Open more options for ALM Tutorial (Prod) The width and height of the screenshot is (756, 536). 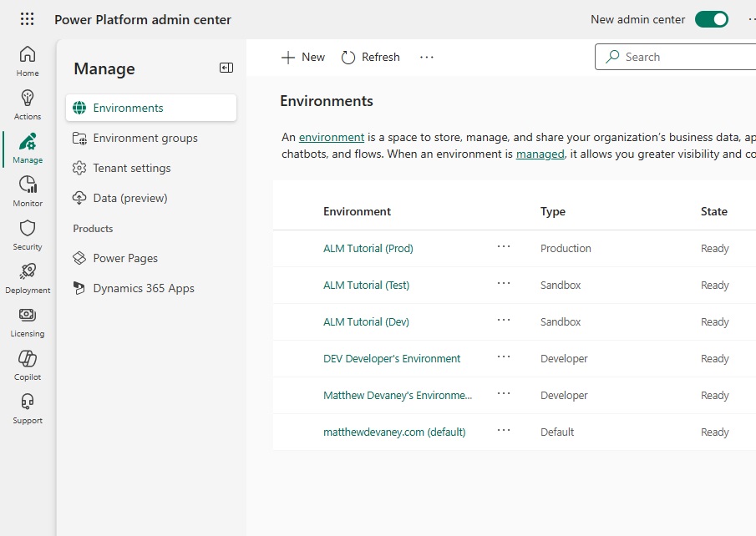point(504,247)
